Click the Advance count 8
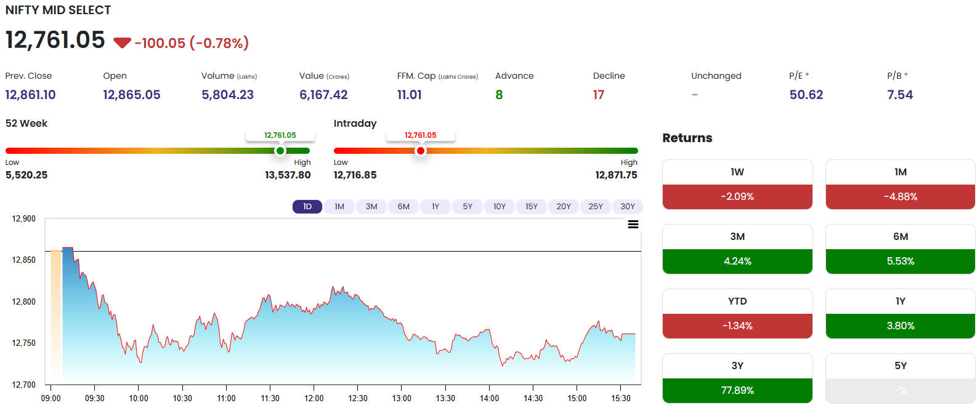Image resolution: width=980 pixels, height=411 pixels. (x=499, y=95)
